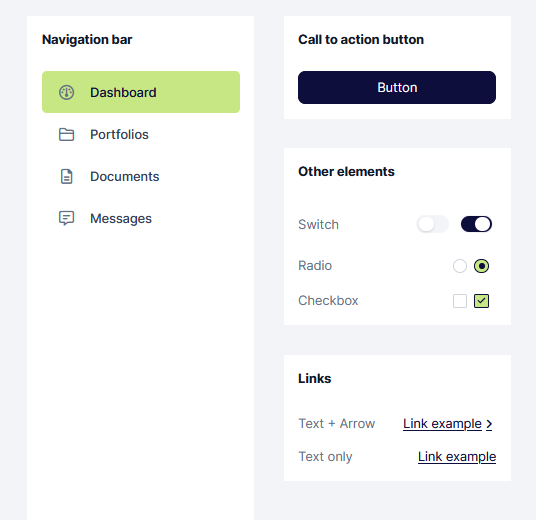Image resolution: width=536 pixels, height=520 pixels.
Task: Open Documents from the navigation bar
Action: pyautogui.click(x=141, y=176)
